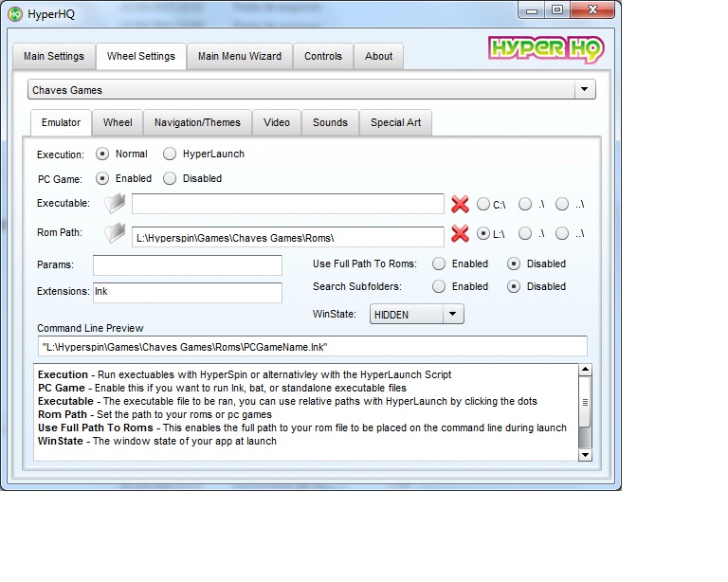Image resolution: width=728 pixels, height=582 pixels.
Task: Open the Sounds sub-tab
Action: [x=330, y=122]
